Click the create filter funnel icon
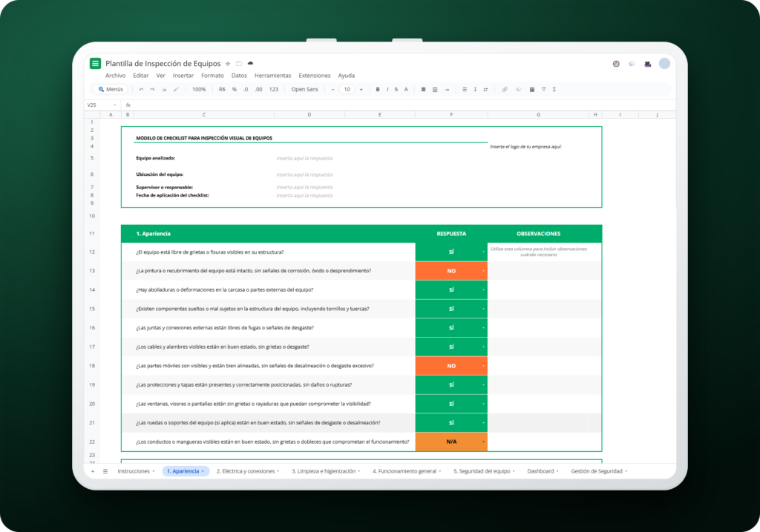Image resolution: width=760 pixels, height=532 pixels. pos(543,89)
